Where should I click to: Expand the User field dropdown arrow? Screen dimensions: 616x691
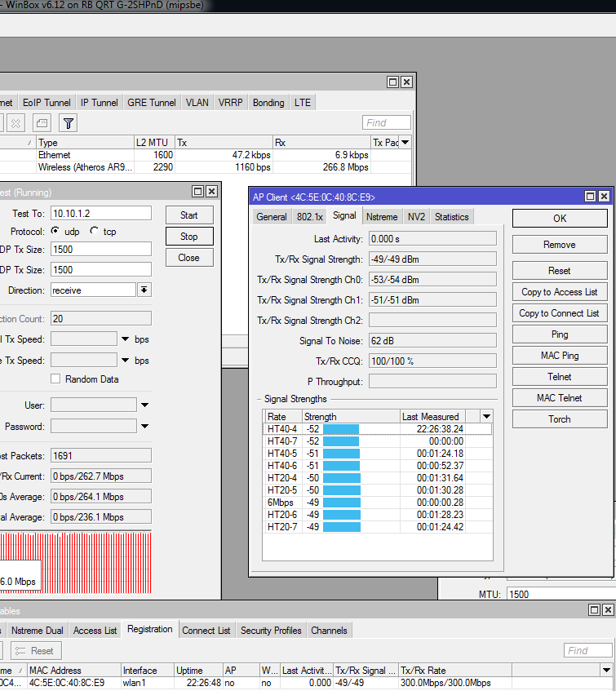[x=144, y=405]
